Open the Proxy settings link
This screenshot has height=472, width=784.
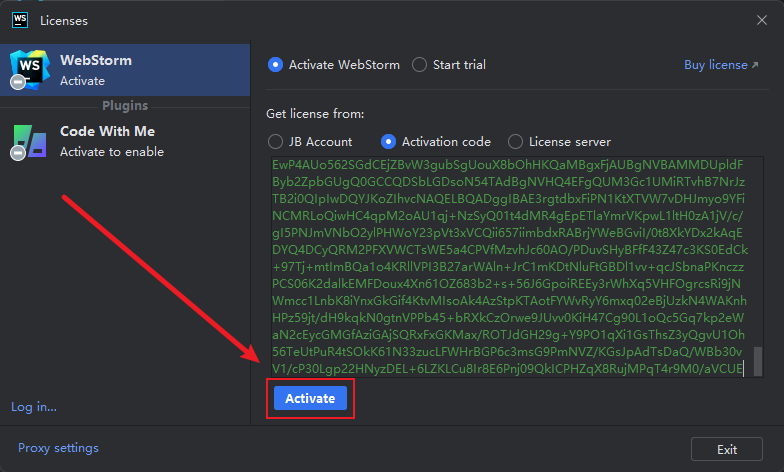click(58, 448)
